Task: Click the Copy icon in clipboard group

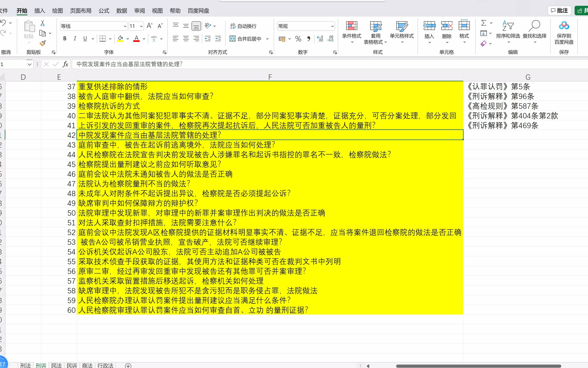Action: (42, 33)
